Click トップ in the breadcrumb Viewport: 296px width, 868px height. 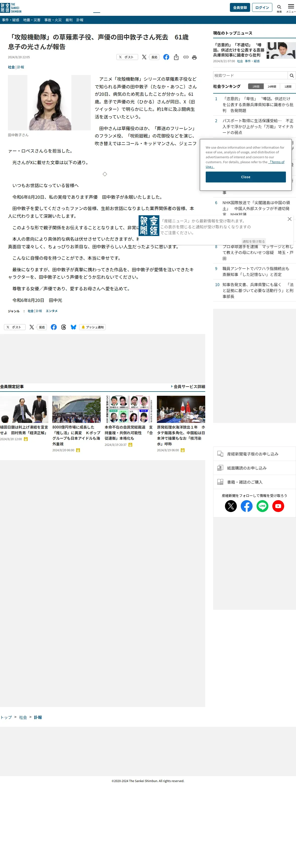(x=6, y=717)
